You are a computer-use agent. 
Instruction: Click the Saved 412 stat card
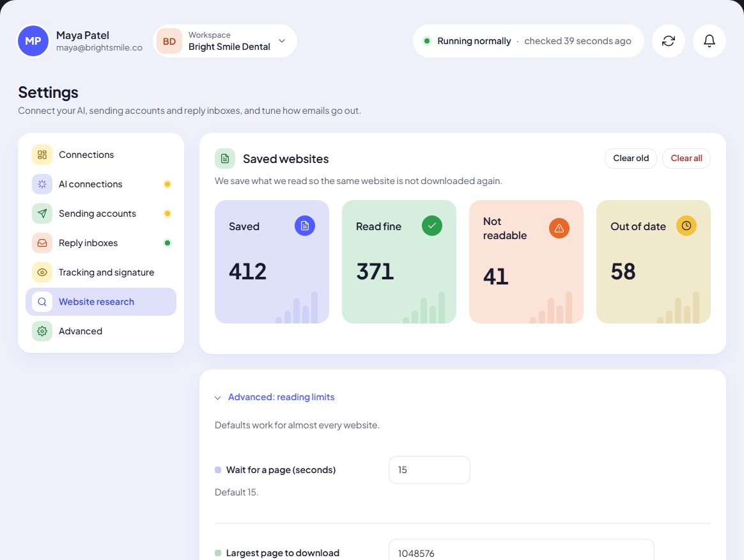[x=272, y=262]
